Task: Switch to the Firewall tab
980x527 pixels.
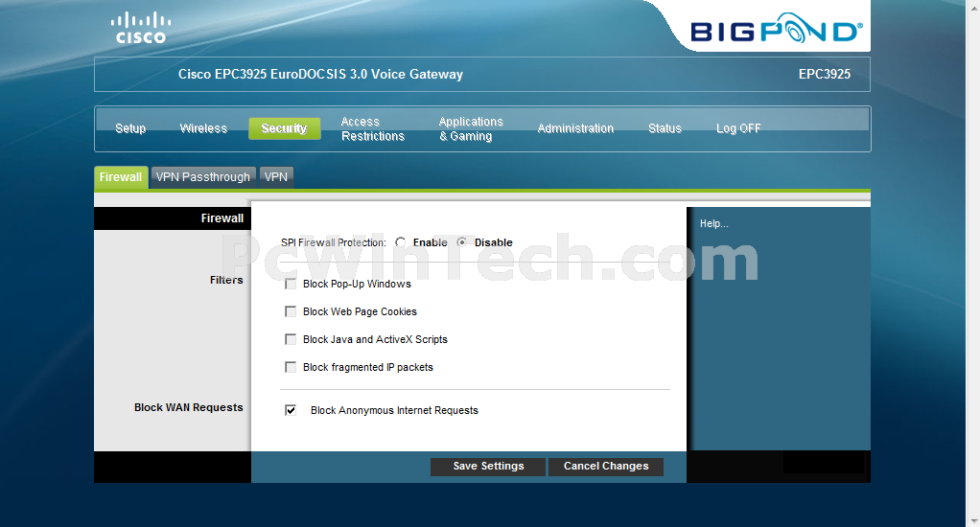Action: [121, 177]
